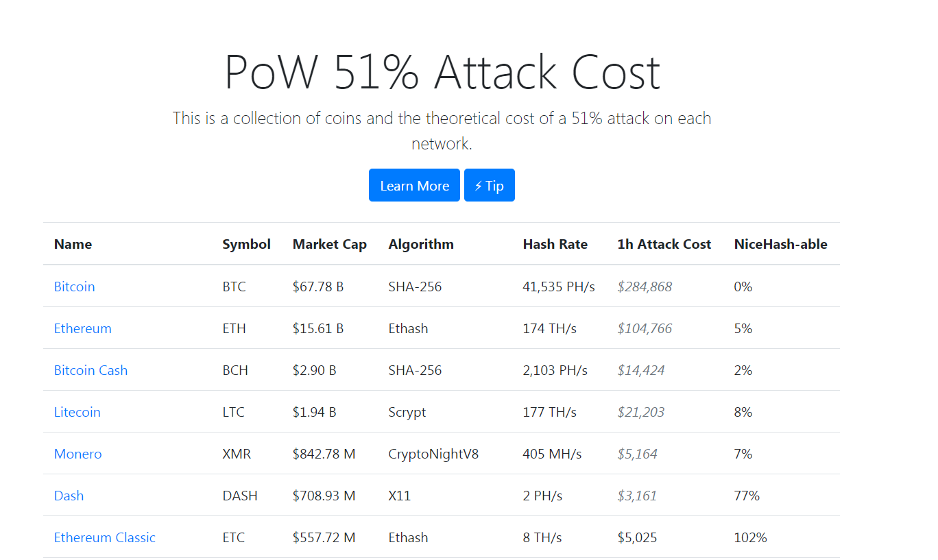Click the Symbol column header

point(247,244)
